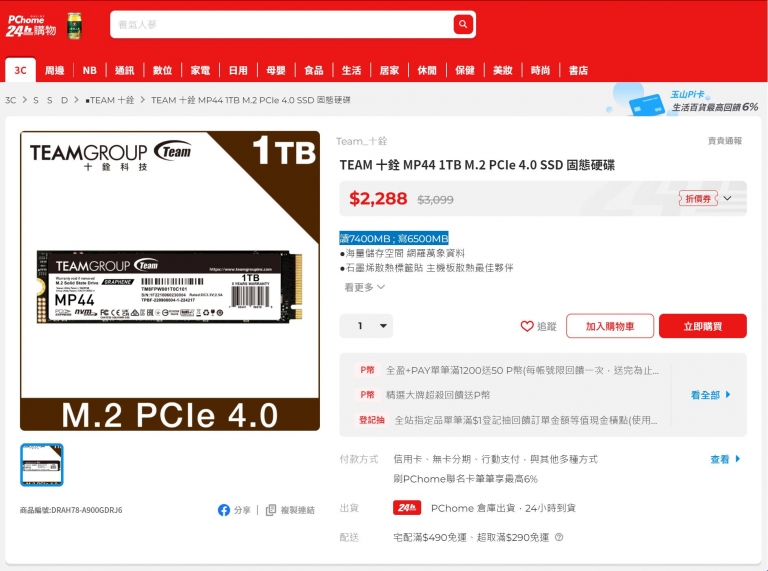Open 查看 payment methods link
The width and height of the screenshot is (768, 571).
[725, 459]
